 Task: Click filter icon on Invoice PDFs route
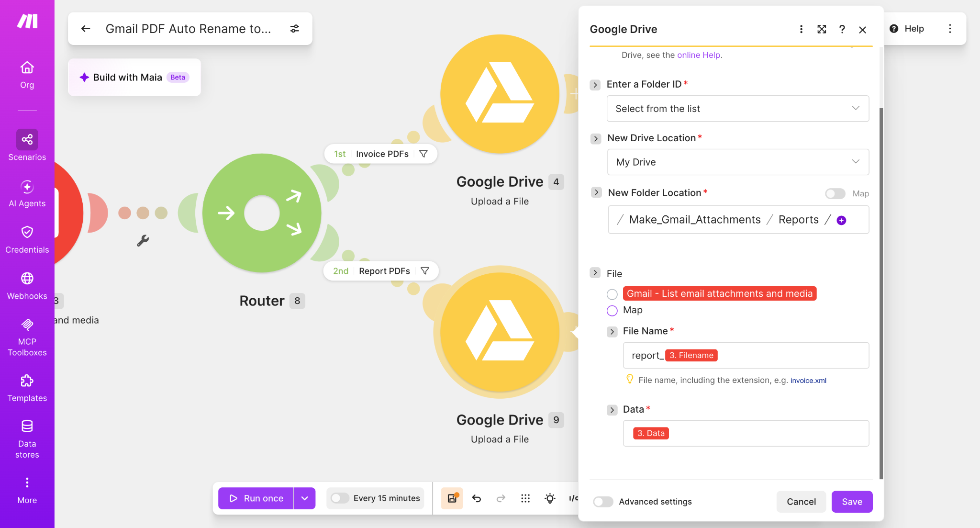click(x=423, y=154)
